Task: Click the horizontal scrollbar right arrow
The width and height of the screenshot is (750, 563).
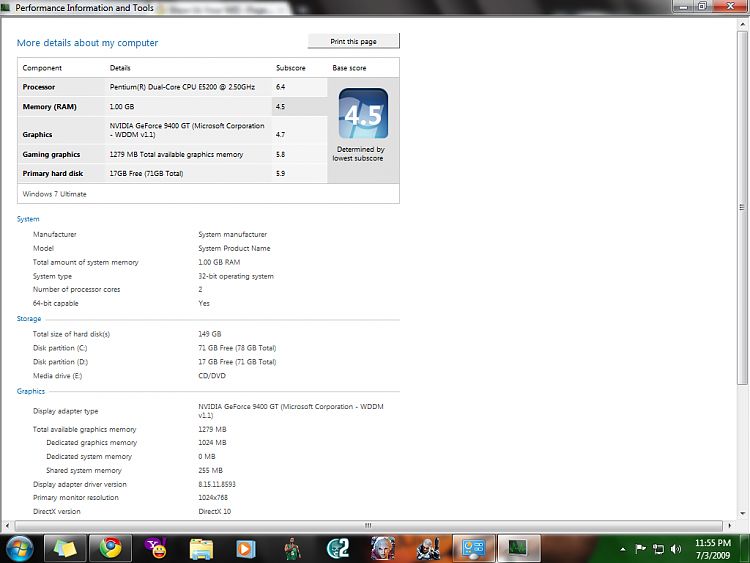Action: click(x=729, y=525)
